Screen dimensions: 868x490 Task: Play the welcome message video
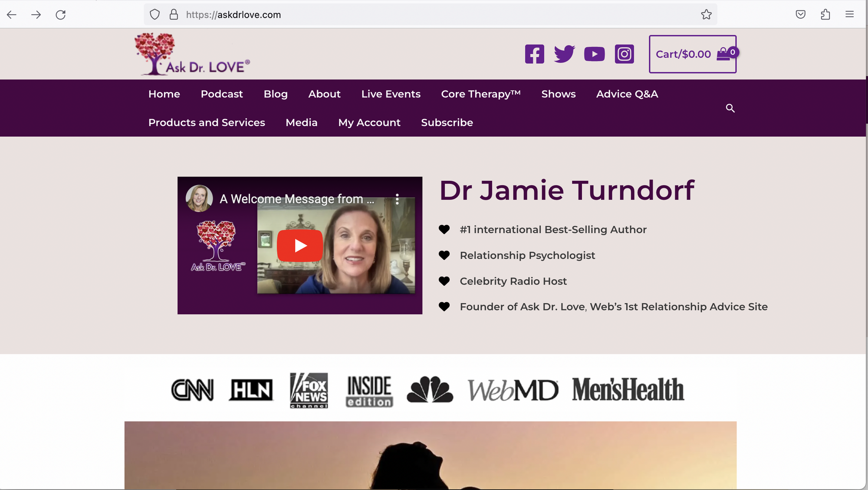(x=300, y=245)
